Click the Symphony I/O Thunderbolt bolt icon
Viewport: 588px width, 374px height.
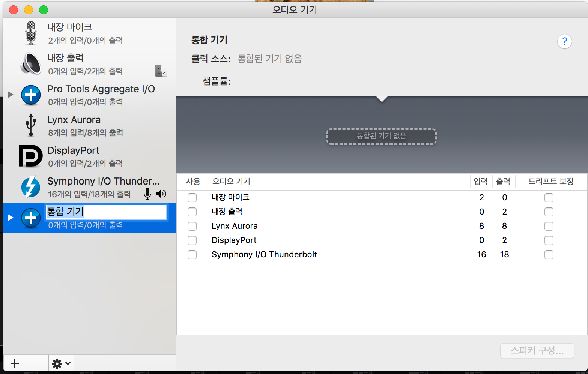coord(31,187)
